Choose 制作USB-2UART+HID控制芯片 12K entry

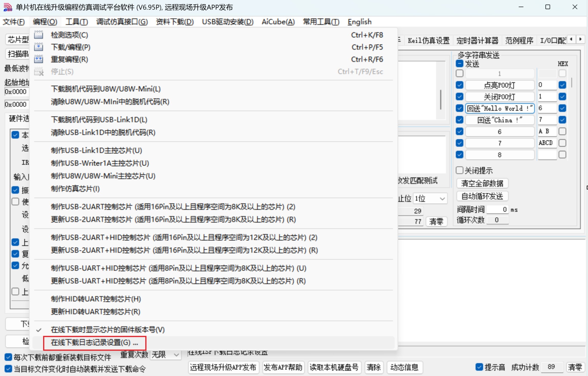point(213,237)
